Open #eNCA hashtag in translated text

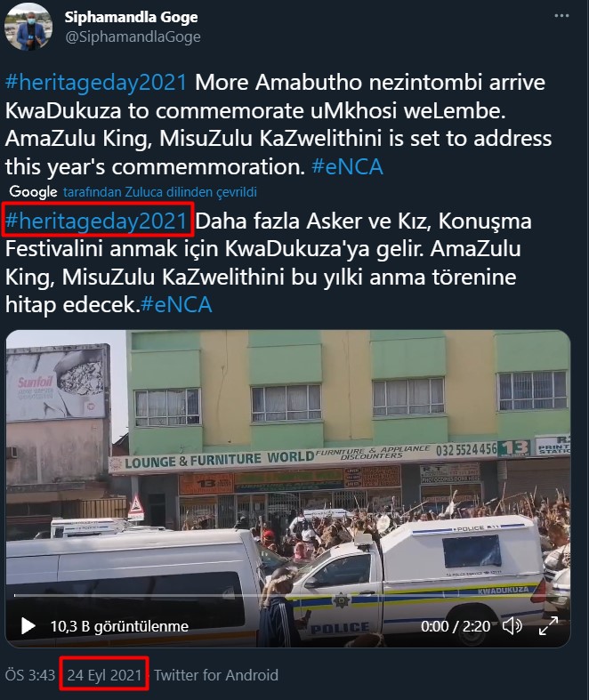176,305
